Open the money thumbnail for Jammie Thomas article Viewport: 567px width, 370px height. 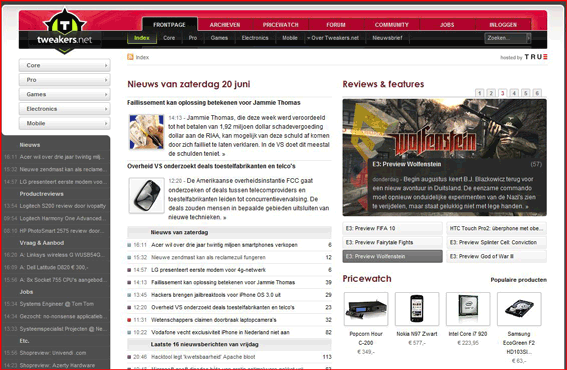146,132
